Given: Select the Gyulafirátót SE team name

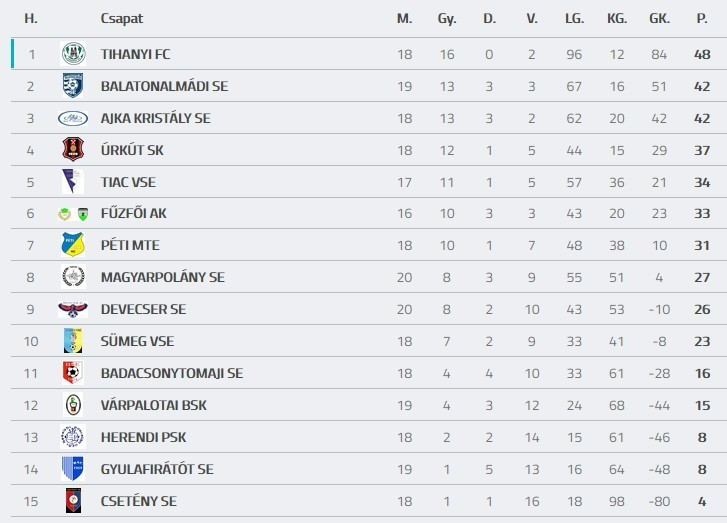Looking at the screenshot, I should tap(157, 469).
